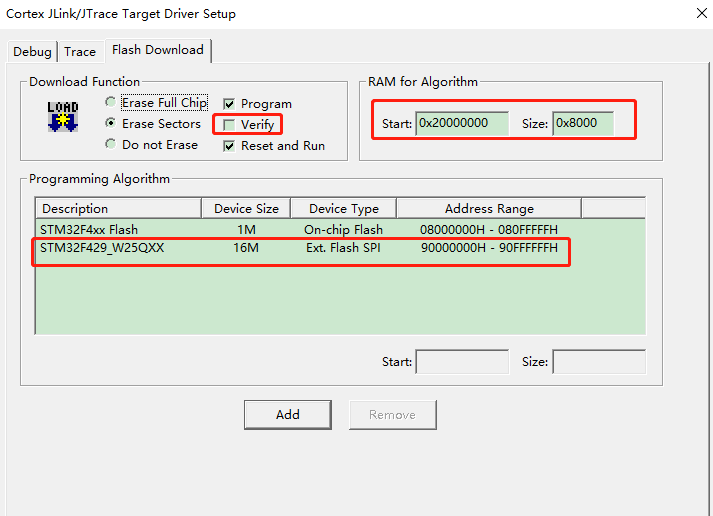This screenshot has height=516, width=713.
Task: Click the lower Size field
Action: coord(599,362)
